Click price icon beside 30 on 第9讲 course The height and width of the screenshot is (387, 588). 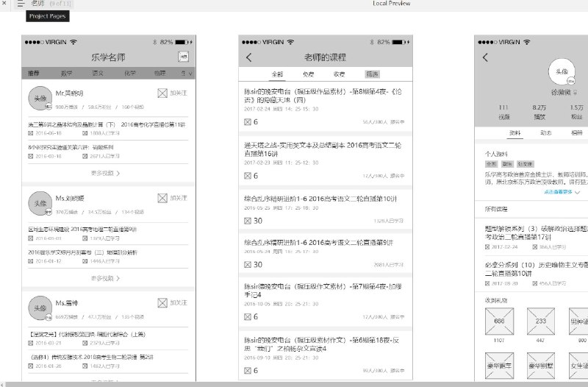coord(248,265)
